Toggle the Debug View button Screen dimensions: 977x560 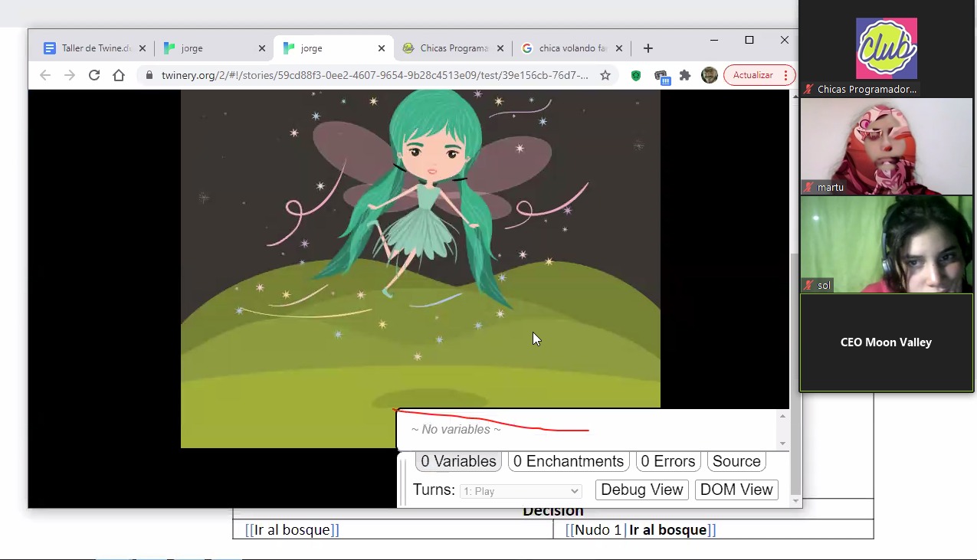click(x=641, y=490)
